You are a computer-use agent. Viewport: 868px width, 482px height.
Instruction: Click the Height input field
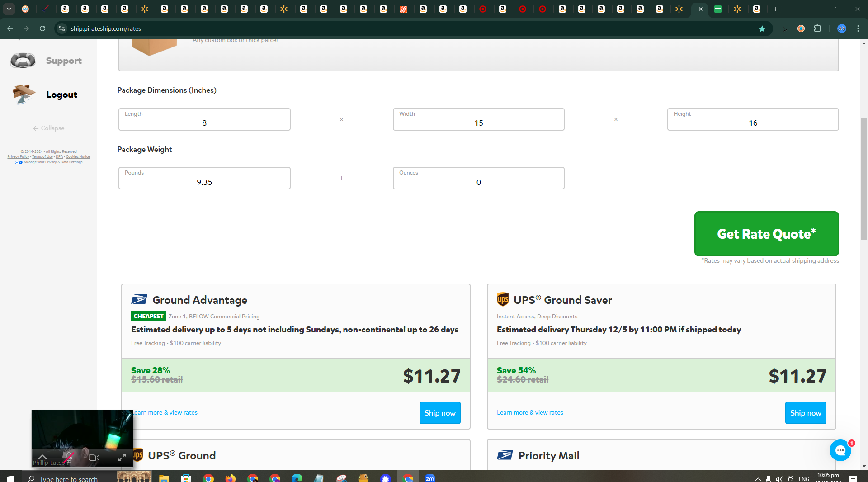[x=753, y=119]
